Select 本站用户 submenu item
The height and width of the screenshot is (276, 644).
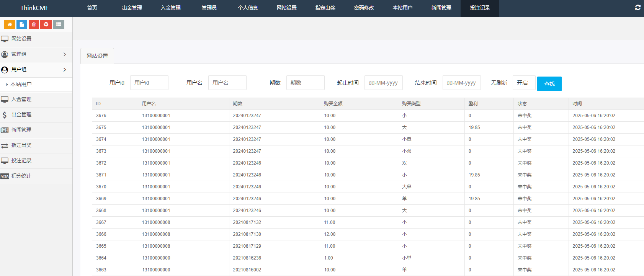click(x=21, y=84)
